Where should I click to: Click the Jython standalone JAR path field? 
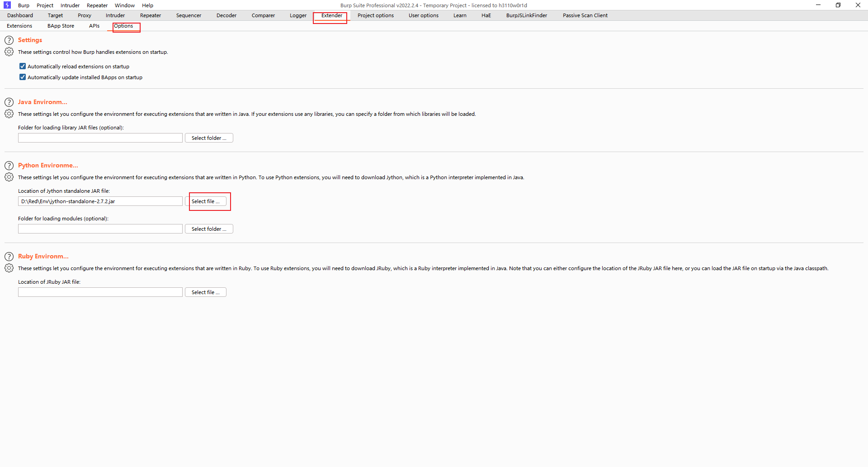tap(100, 201)
